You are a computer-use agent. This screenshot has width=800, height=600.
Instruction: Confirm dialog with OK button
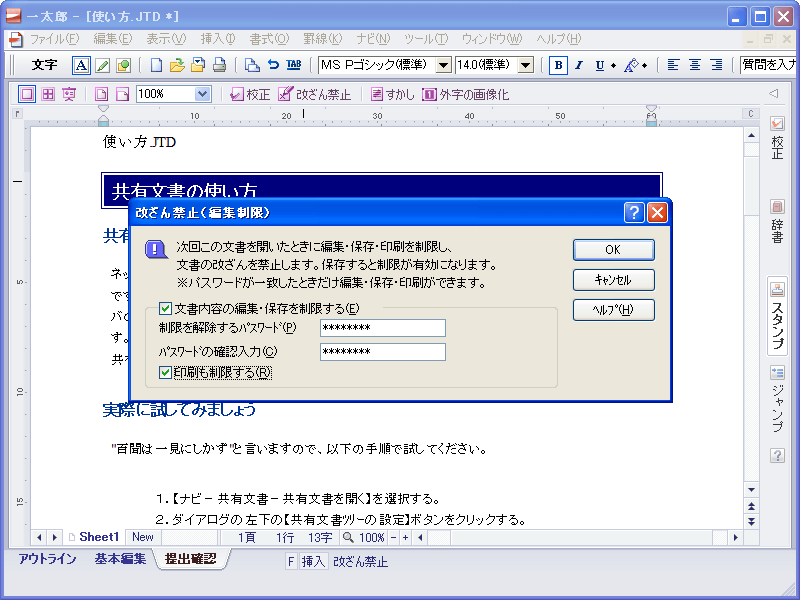click(x=613, y=250)
